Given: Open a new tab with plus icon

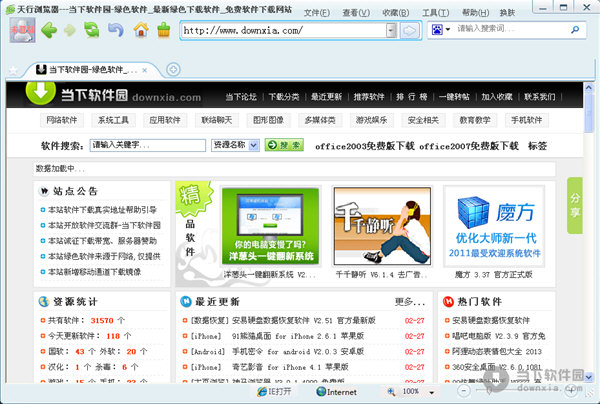Looking at the screenshot, I should 173,70.
